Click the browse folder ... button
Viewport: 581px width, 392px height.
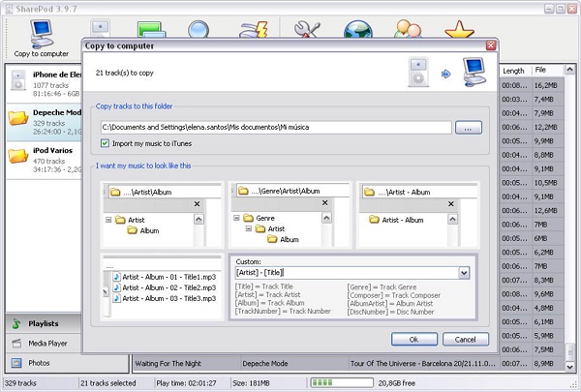coord(469,128)
